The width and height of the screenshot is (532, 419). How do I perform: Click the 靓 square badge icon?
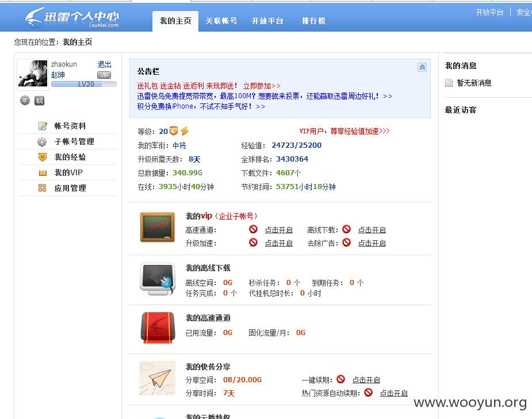click(39, 101)
